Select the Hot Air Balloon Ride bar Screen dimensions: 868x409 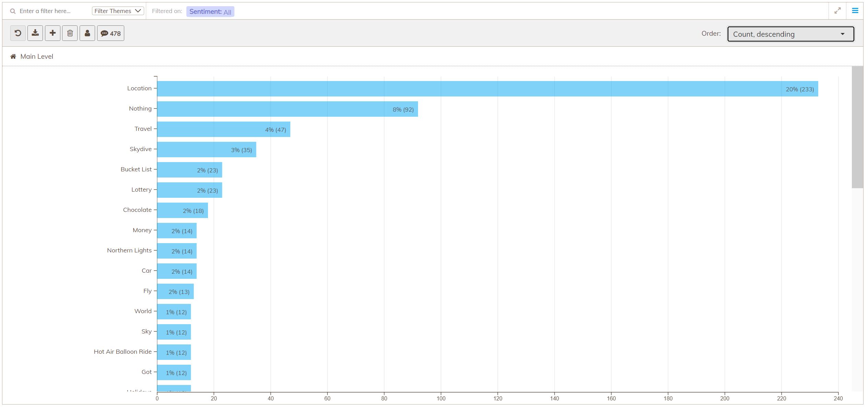174,352
